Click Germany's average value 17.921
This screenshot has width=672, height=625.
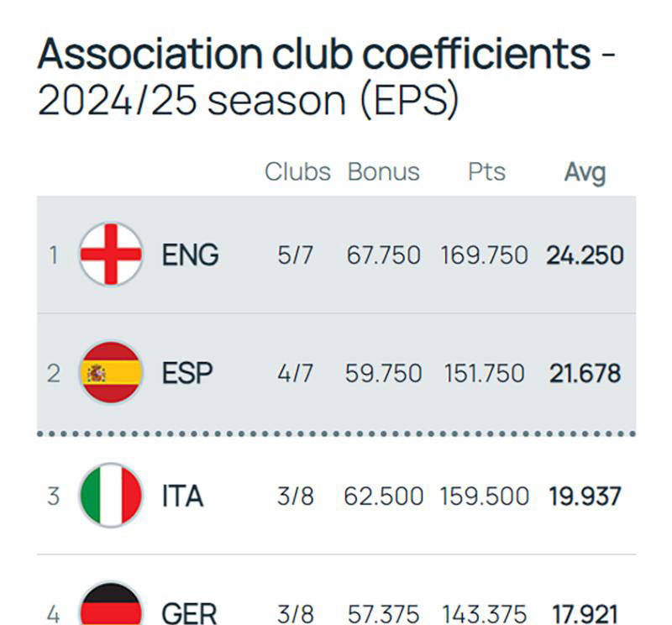point(585,614)
